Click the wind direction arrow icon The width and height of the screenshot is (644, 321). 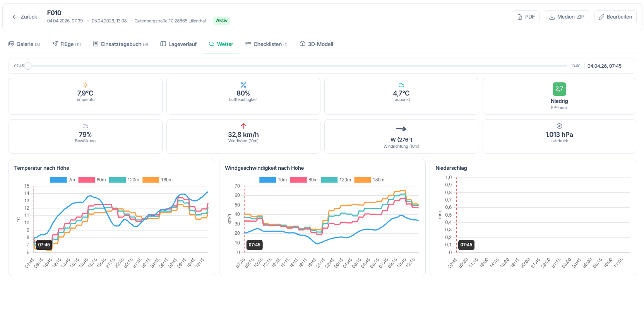(401, 129)
